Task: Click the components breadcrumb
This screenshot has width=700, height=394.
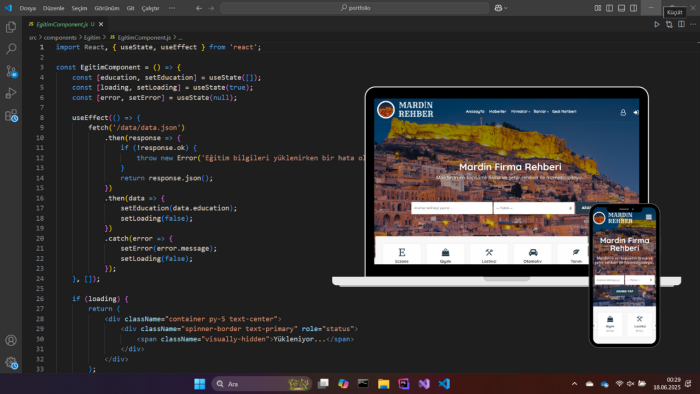Action: (x=60, y=37)
